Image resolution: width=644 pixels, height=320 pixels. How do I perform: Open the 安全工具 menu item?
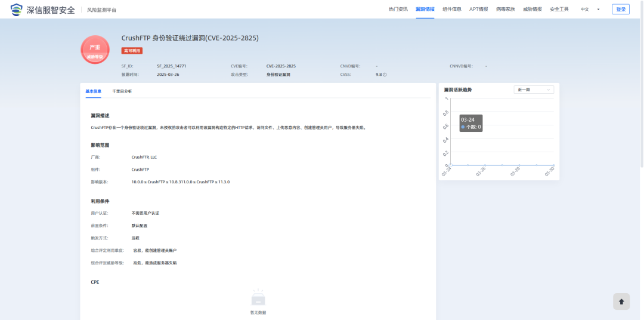(559, 10)
